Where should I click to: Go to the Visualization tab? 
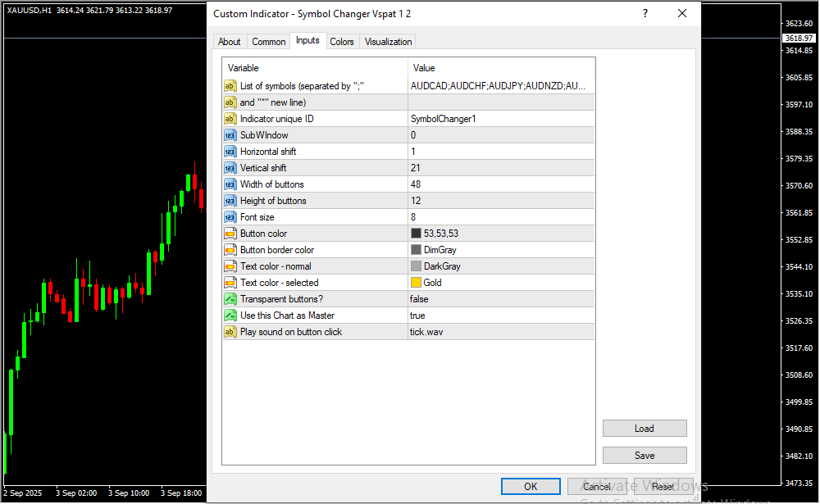[x=389, y=42]
